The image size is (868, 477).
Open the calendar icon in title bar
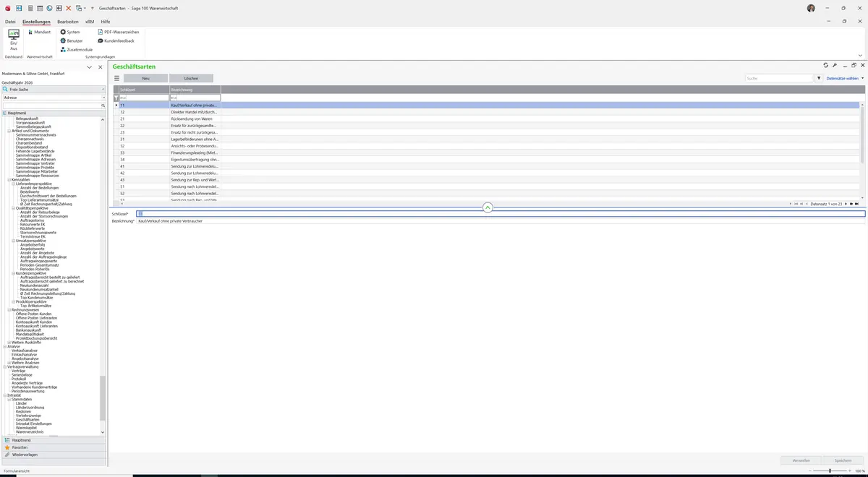coord(40,8)
